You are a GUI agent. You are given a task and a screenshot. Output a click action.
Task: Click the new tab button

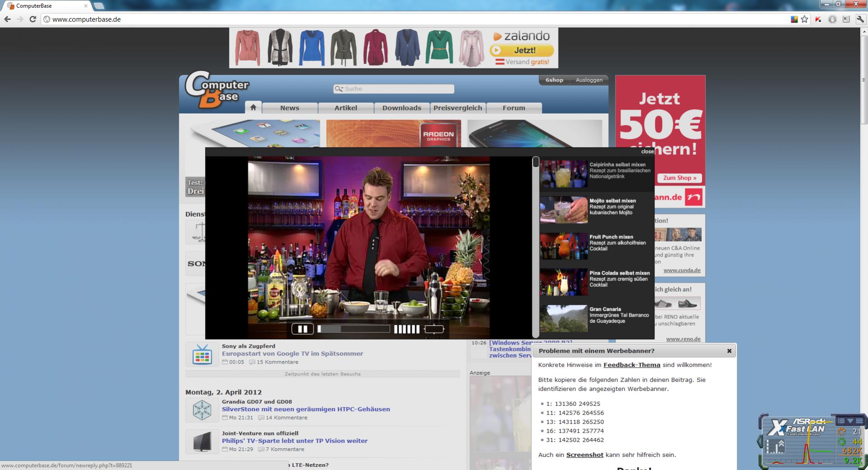99,6
